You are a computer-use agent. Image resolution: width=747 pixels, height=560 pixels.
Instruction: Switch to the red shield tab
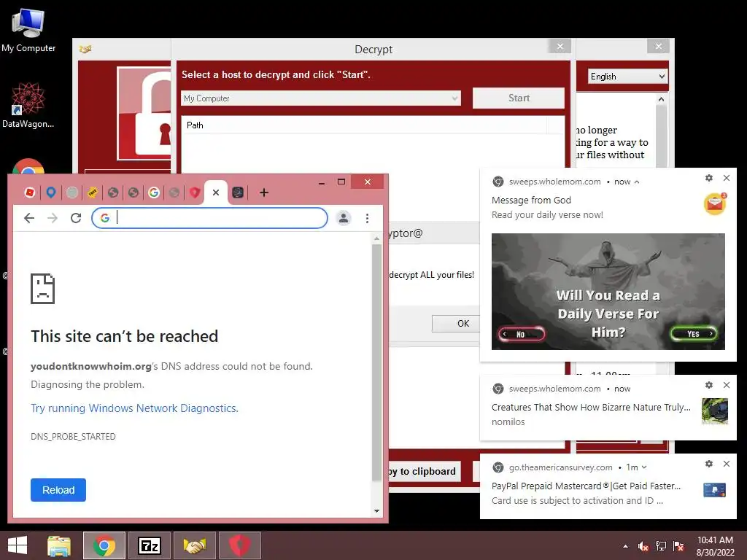click(194, 192)
